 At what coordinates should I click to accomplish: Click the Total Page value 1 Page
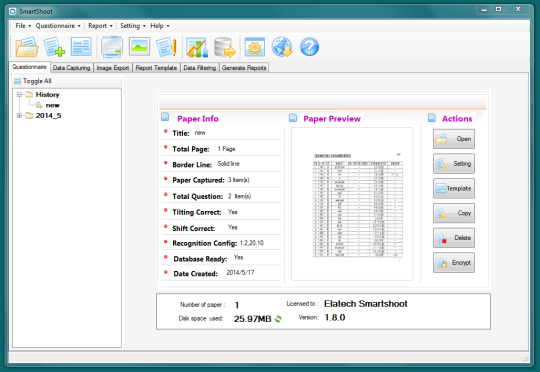(x=226, y=149)
